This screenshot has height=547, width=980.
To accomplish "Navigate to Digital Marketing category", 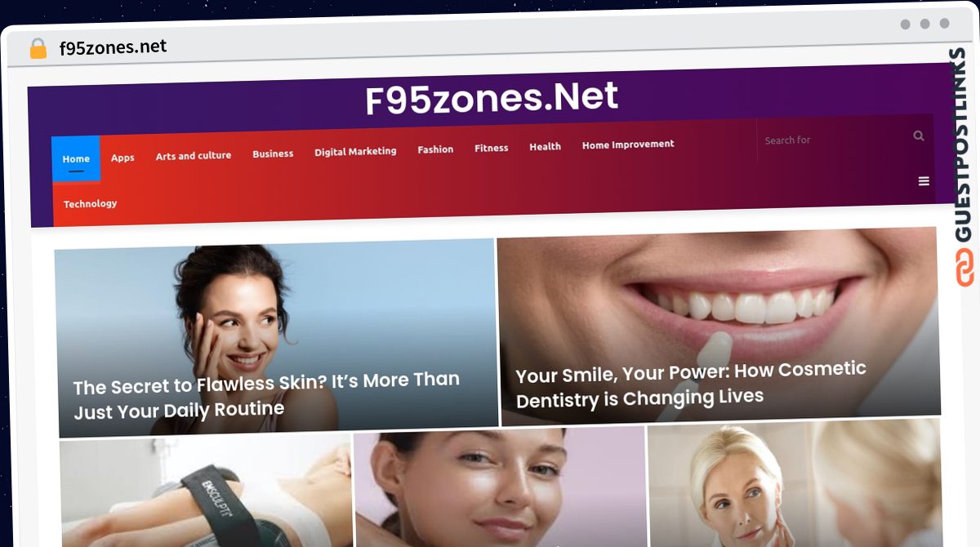I will pyautogui.click(x=355, y=151).
